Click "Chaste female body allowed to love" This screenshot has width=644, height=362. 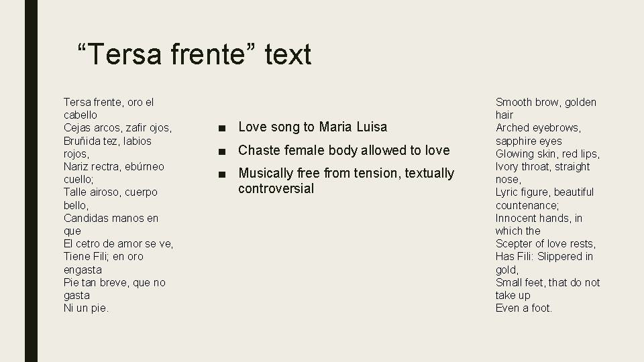click(x=343, y=150)
